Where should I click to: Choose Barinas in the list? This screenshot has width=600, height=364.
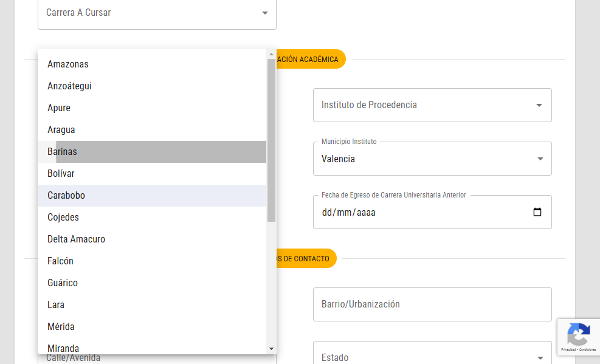[x=152, y=152]
